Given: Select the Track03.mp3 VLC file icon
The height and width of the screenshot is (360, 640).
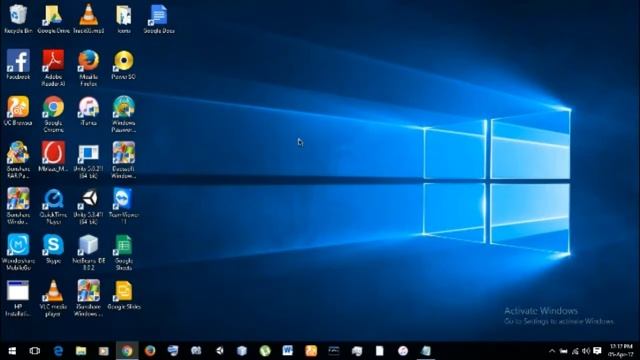Looking at the screenshot, I should [x=89, y=19].
